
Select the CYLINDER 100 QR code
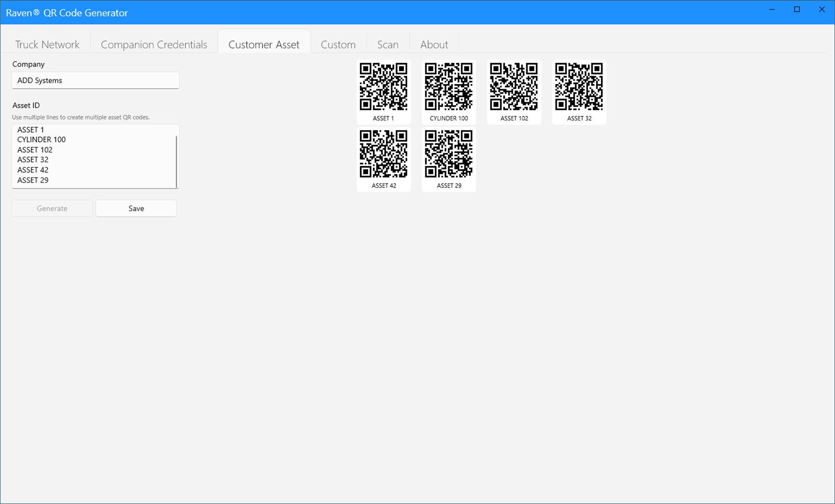click(448, 91)
